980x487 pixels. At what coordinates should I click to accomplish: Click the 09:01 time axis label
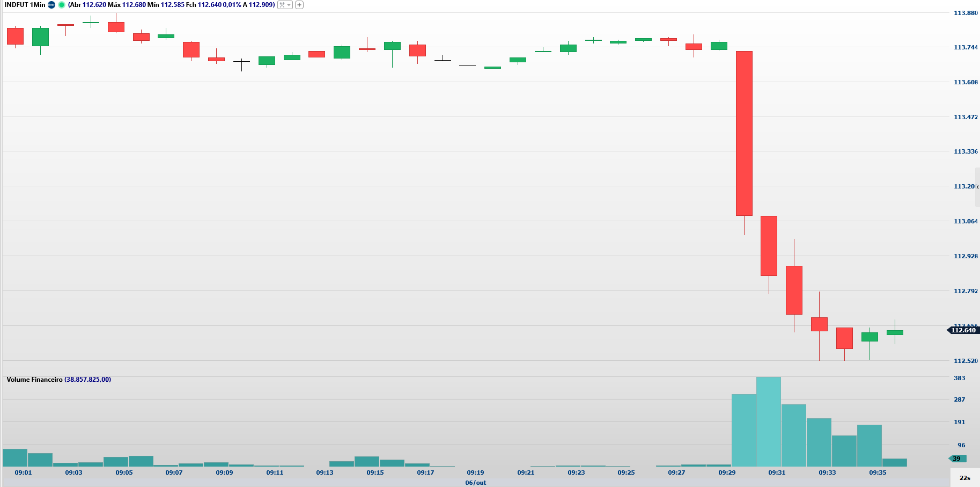[x=23, y=473]
